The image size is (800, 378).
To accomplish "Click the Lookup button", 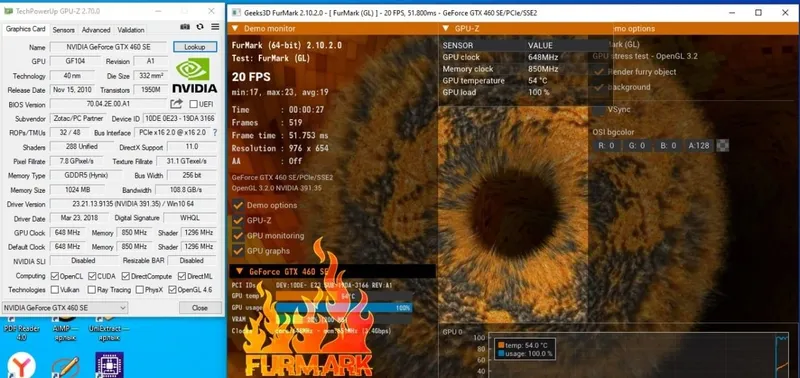I will click(195, 47).
